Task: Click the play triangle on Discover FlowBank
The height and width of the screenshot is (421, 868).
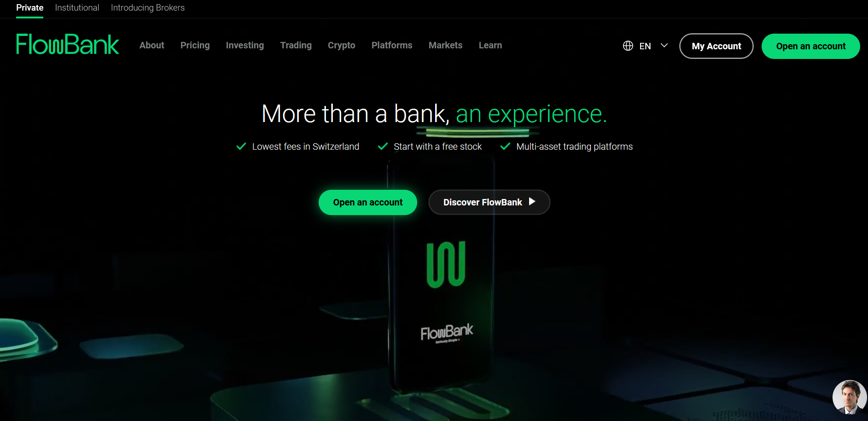Action: tap(532, 201)
